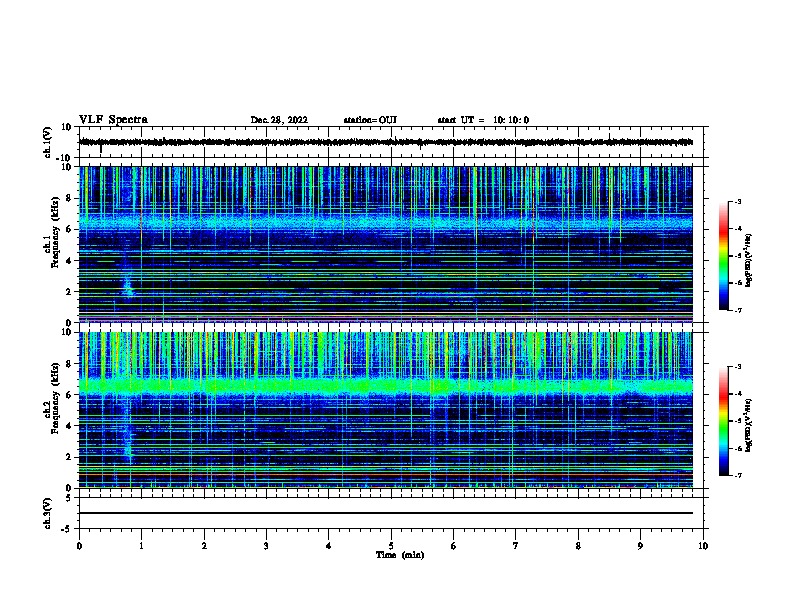
Task: Click the bright green 6.5 kHz band in ch.2
Action: click(386, 387)
